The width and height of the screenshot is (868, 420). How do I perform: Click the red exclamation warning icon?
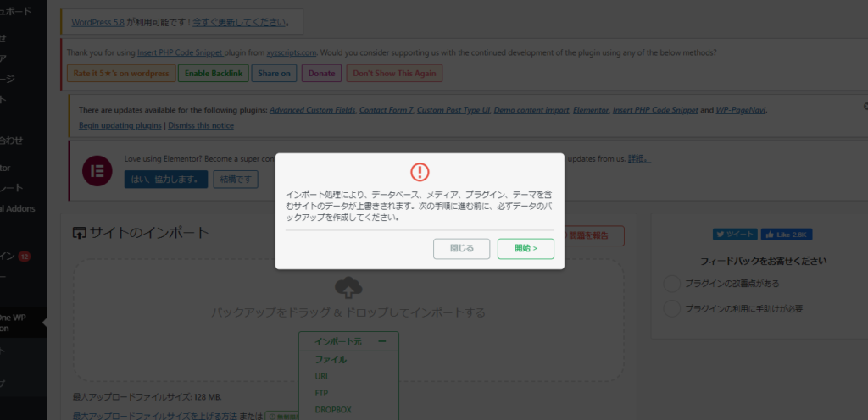[420, 172]
